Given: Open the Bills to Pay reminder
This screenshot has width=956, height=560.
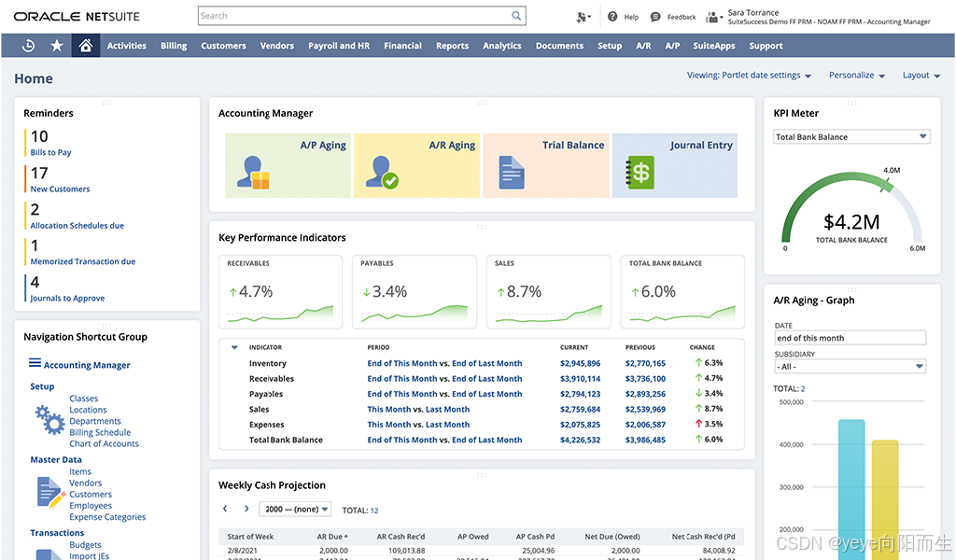Looking at the screenshot, I should click(x=50, y=152).
